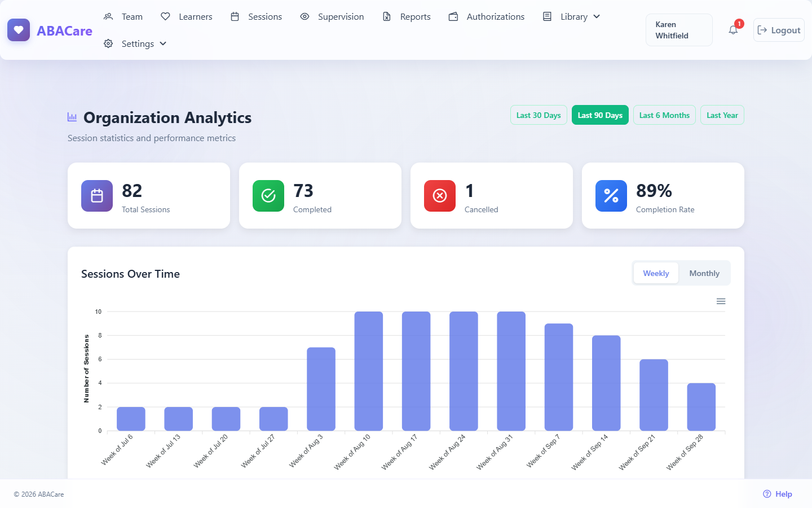Click the "82" total sessions value
Image resolution: width=812 pixels, height=508 pixels.
point(132,191)
